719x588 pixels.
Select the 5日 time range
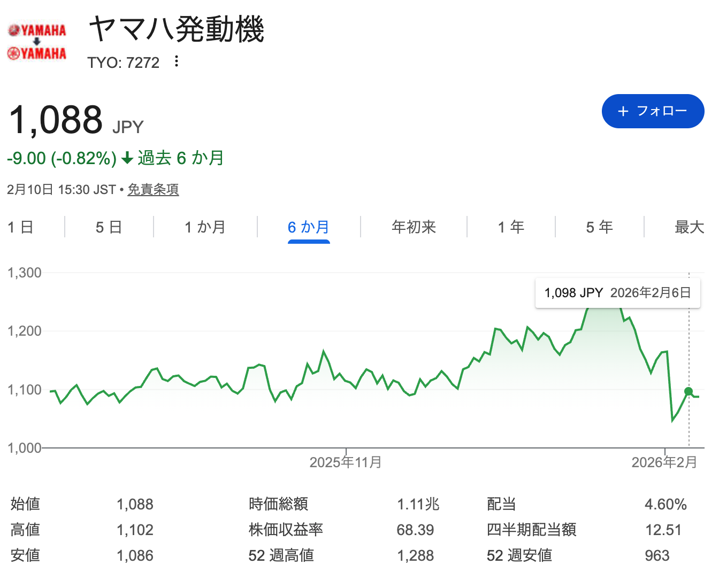[108, 227]
